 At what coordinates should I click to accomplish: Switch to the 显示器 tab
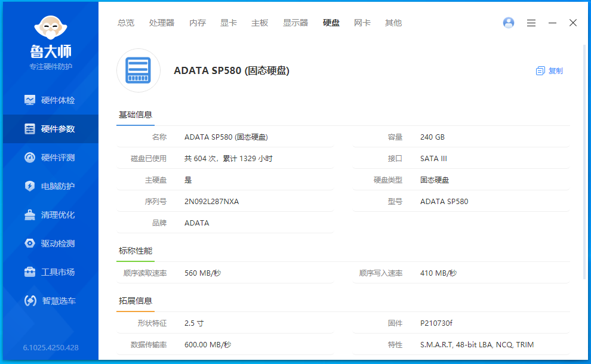295,23
